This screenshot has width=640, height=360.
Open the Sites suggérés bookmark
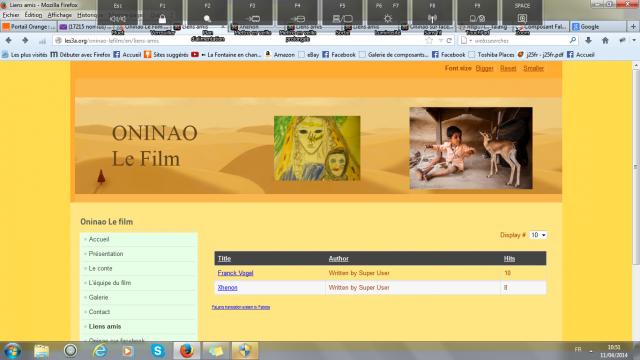coord(166,54)
